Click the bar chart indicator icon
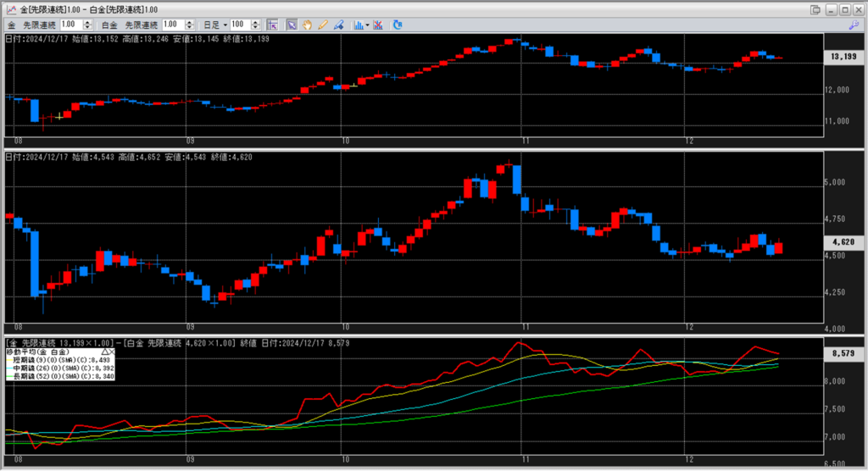The height and width of the screenshot is (471, 868). (358, 25)
